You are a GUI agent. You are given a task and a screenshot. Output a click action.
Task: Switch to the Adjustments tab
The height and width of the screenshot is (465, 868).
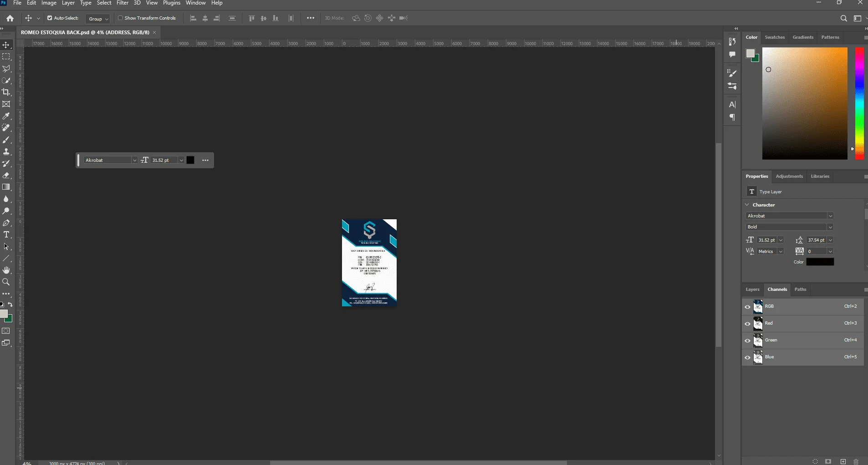click(x=789, y=176)
